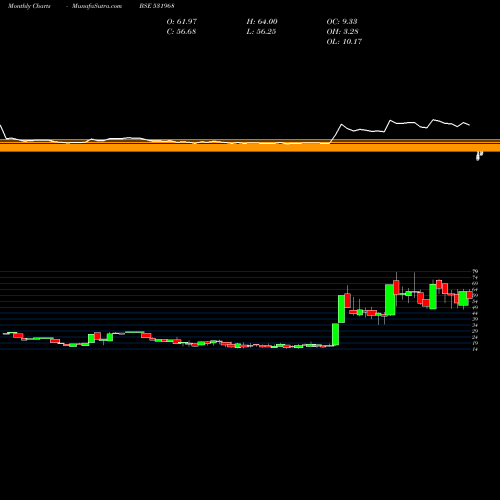Select the close value "C: 56.68"
500x500 pixels.
(181, 31)
